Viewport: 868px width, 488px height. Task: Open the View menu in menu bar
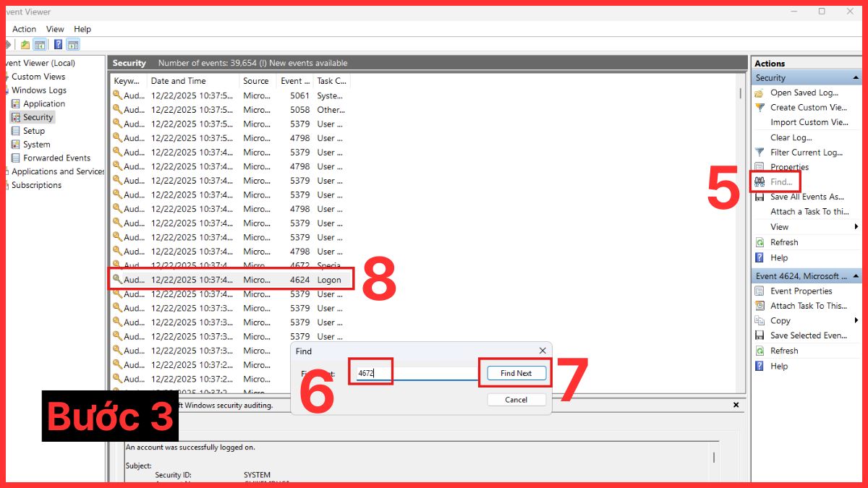point(55,29)
